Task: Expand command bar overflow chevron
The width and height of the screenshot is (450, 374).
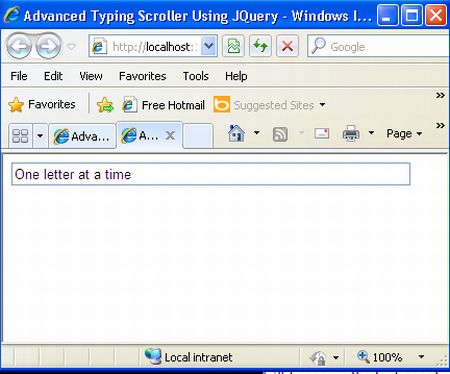Action: click(440, 125)
